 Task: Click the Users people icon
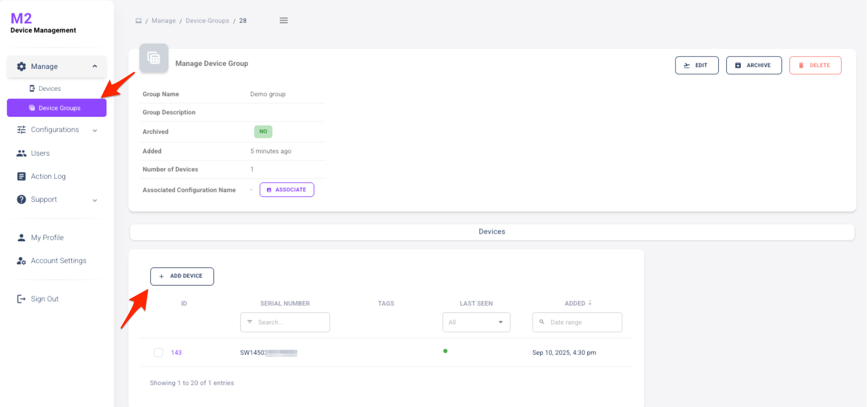tap(21, 153)
